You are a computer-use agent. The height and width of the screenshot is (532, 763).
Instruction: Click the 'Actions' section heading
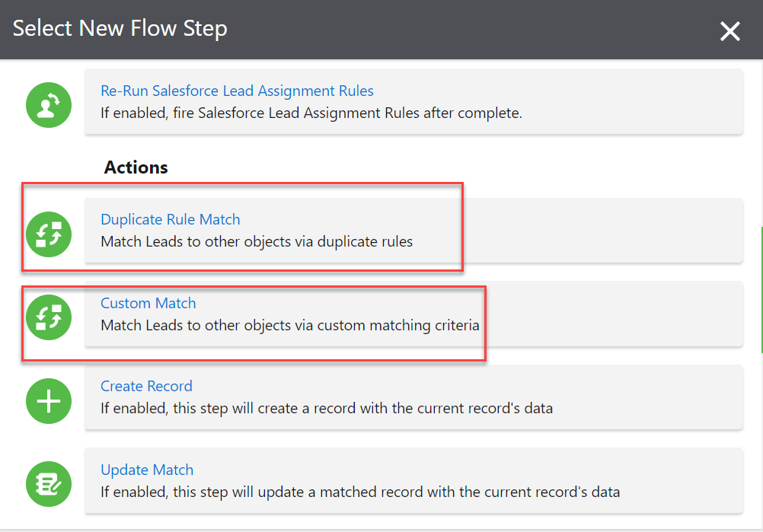[x=136, y=167]
